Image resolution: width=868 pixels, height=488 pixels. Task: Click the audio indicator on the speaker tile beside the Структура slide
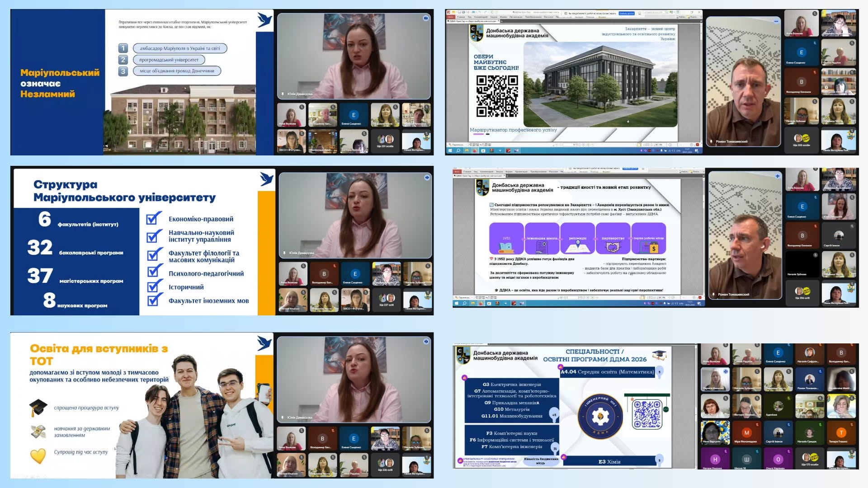(x=427, y=178)
